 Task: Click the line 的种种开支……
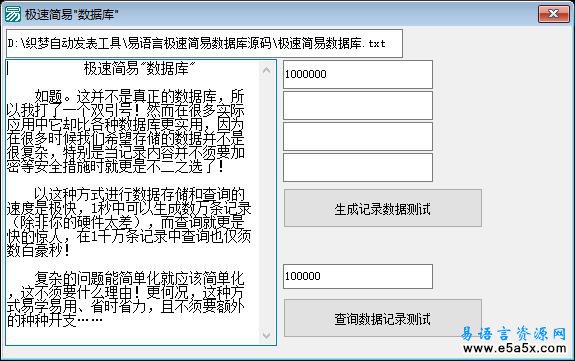[55, 320]
